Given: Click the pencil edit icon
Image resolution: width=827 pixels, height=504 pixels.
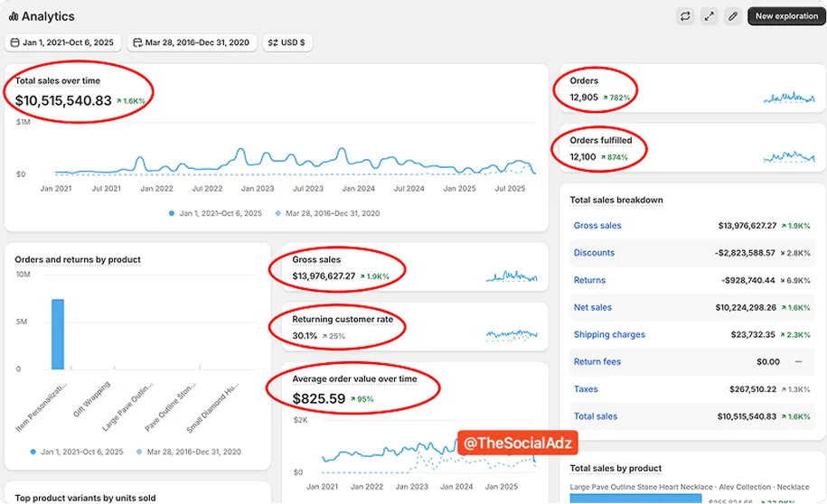Looking at the screenshot, I should click(733, 16).
